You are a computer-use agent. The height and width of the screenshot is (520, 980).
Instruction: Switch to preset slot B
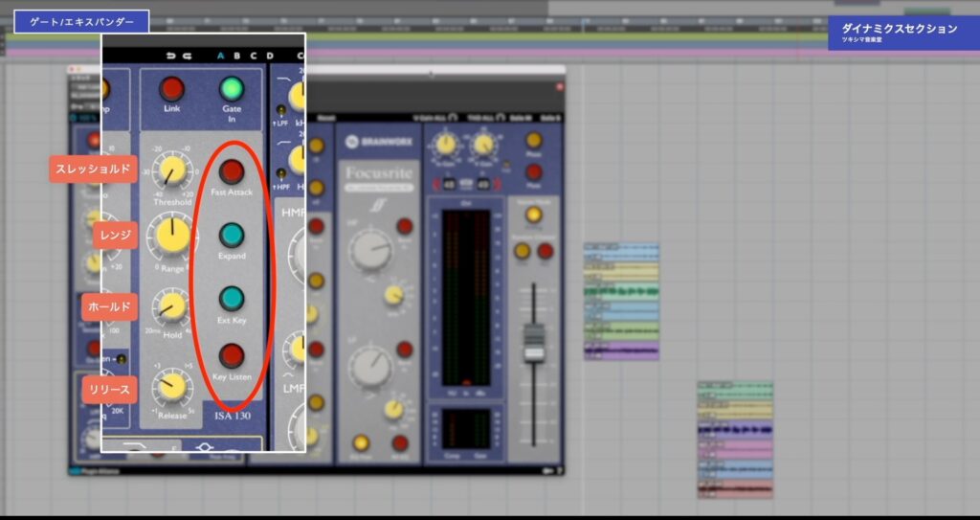click(x=237, y=56)
